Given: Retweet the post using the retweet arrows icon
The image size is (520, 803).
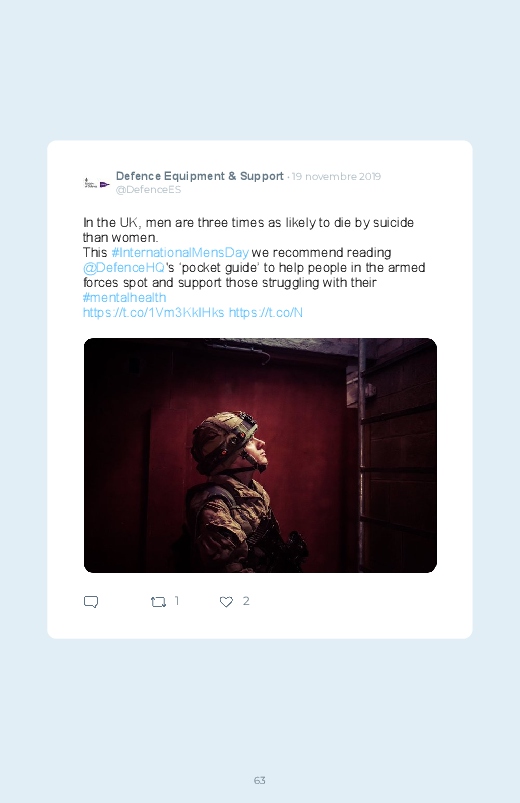Looking at the screenshot, I should coord(158,602).
